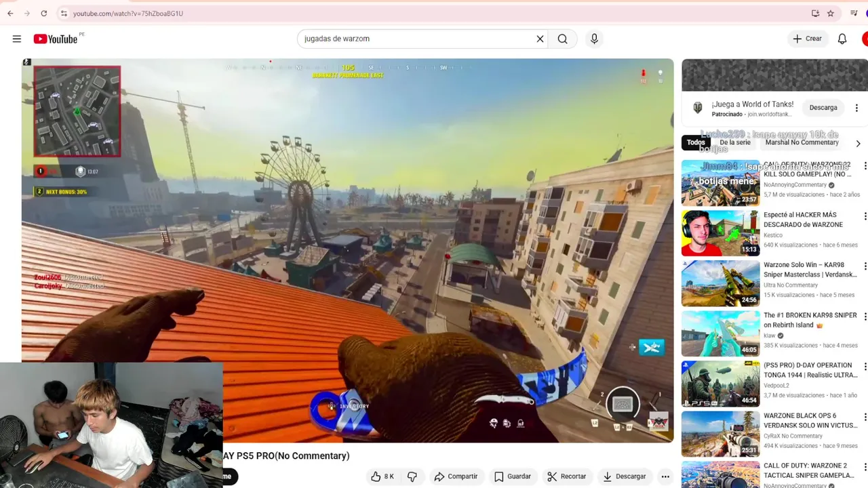Open site information icon in address bar

[x=64, y=13]
